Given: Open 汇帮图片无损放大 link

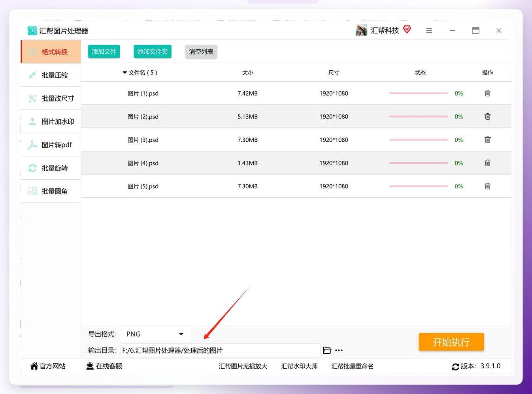Looking at the screenshot, I should [x=243, y=366].
